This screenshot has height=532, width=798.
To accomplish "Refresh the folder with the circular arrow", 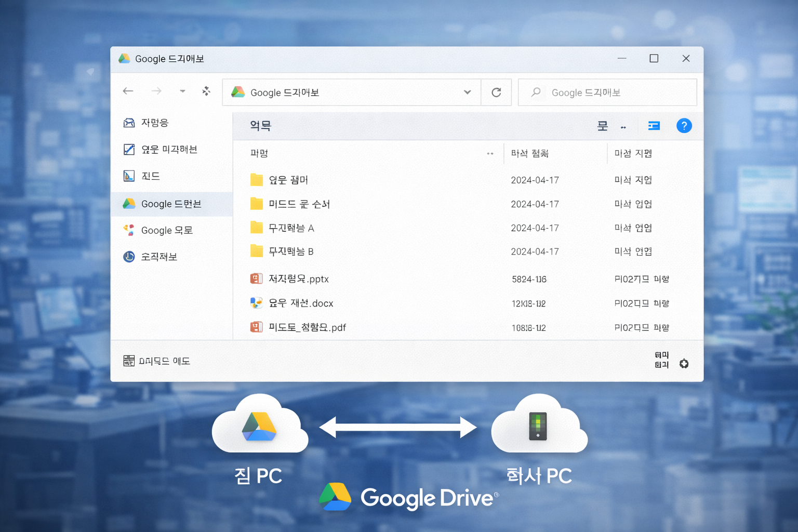I will pyautogui.click(x=496, y=92).
